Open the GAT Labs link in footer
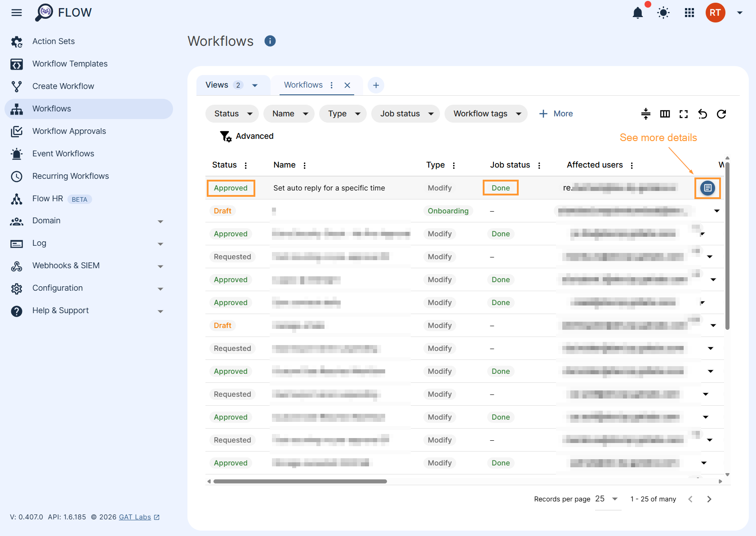 pyautogui.click(x=135, y=517)
